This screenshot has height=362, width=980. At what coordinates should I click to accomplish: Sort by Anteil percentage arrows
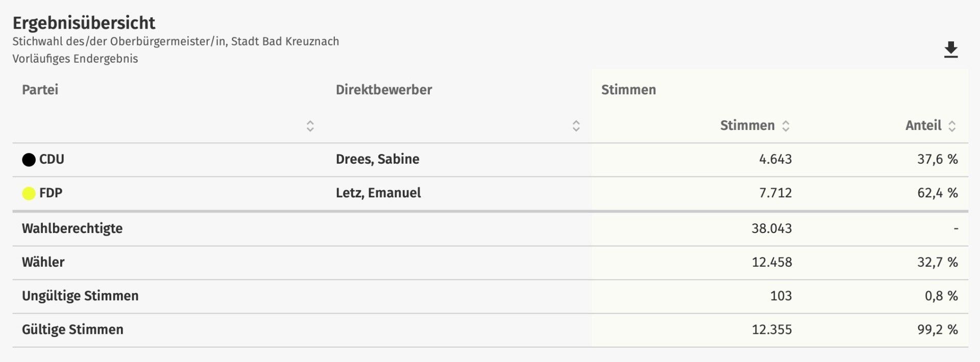tap(952, 126)
